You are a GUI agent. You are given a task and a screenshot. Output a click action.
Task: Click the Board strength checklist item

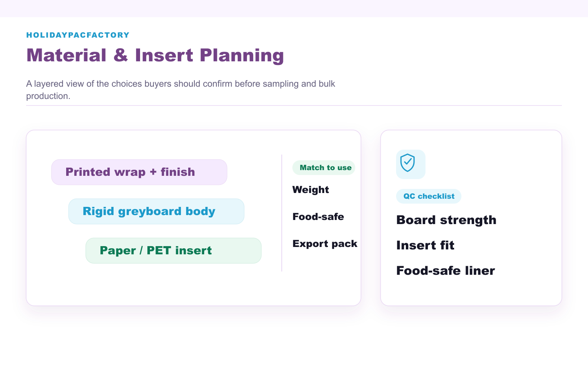coord(446,220)
